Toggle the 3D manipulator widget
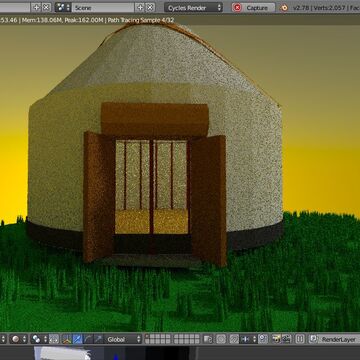This screenshot has width=360, height=360. 67,339
